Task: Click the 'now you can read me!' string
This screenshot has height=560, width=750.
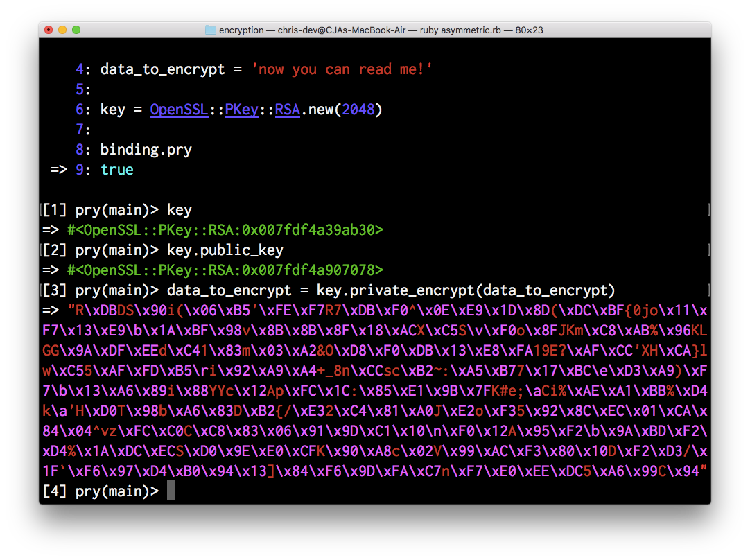Action: pyautogui.click(x=342, y=69)
